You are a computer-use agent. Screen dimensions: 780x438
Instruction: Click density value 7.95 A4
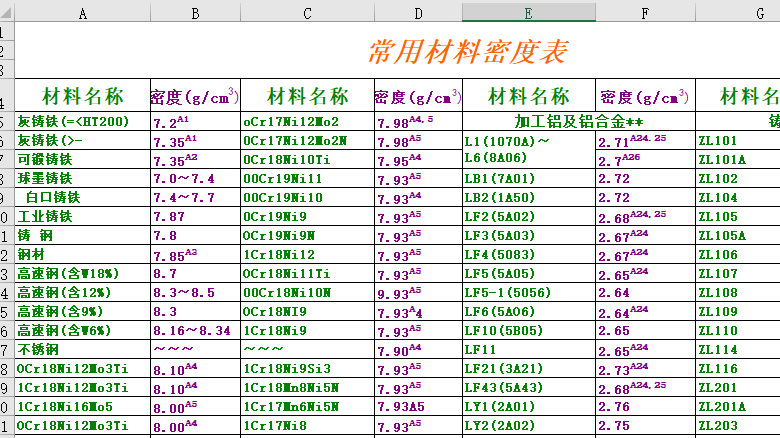(x=418, y=159)
